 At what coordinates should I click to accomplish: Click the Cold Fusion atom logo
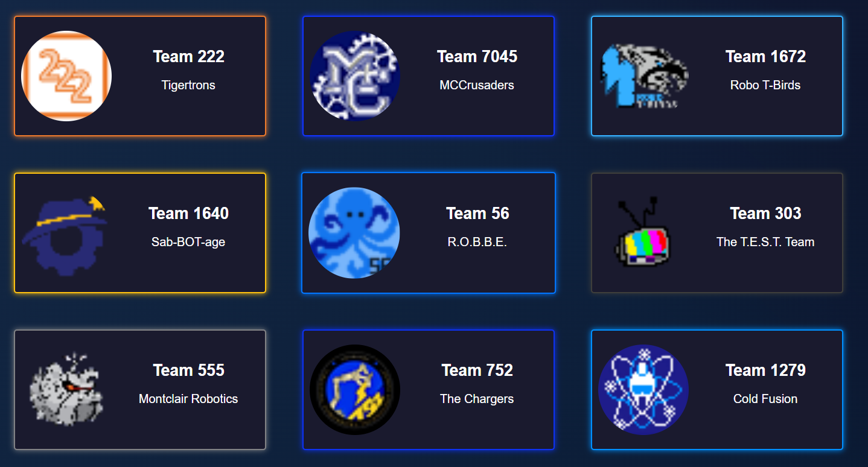(643, 390)
